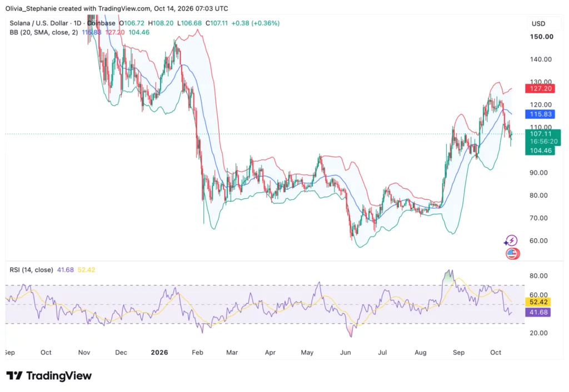569x392 pixels.
Task: Click the Mar label on time axis
Action: (x=232, y=353)
